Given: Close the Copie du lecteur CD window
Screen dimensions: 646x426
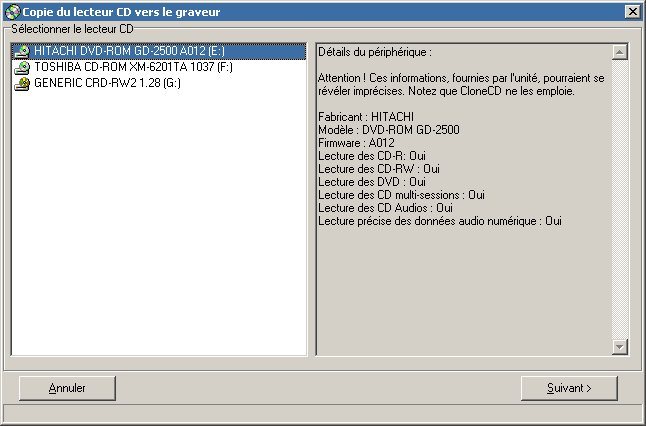Looking at the screenshot, I should click(632, 12).
